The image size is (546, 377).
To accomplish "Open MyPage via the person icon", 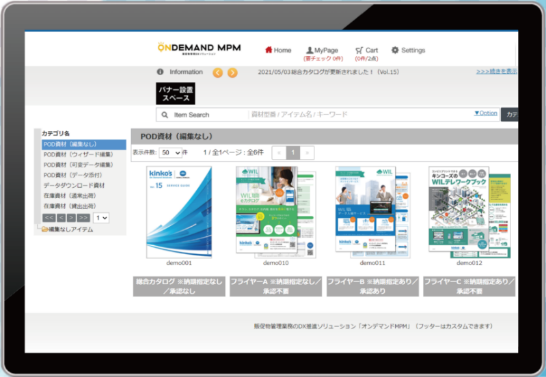I will pos(309,50).
